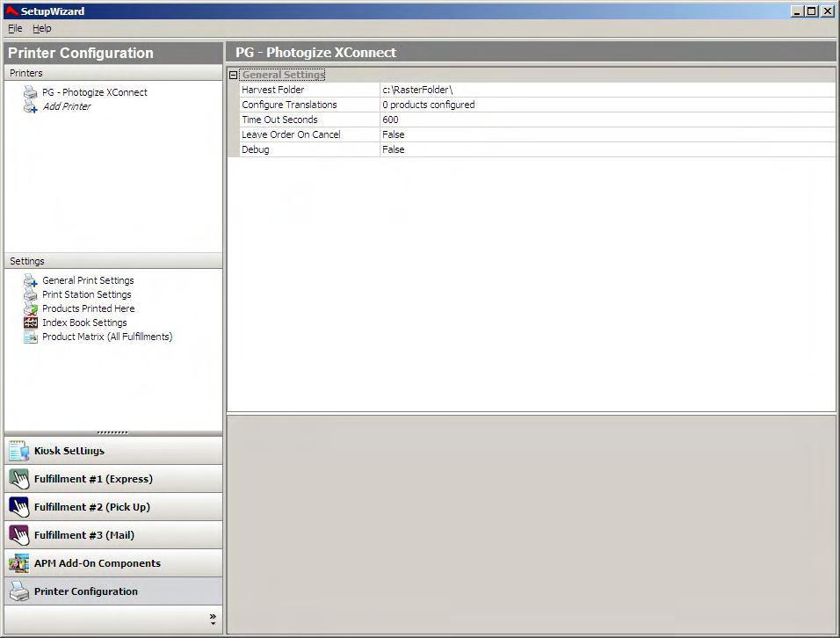Click the General Print Settings icon

[x=31, y=280]
